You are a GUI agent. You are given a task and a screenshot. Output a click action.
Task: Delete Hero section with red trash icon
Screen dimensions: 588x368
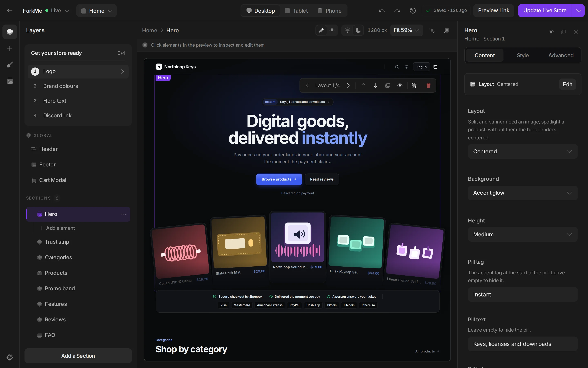[428, 85]
